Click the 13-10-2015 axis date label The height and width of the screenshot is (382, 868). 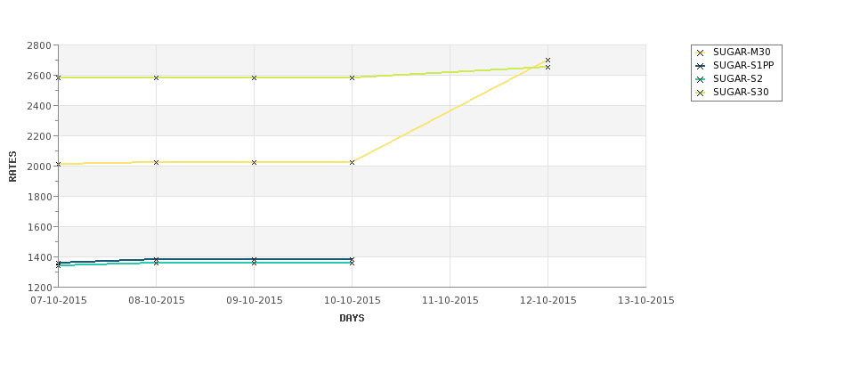[x=646, y=301]
